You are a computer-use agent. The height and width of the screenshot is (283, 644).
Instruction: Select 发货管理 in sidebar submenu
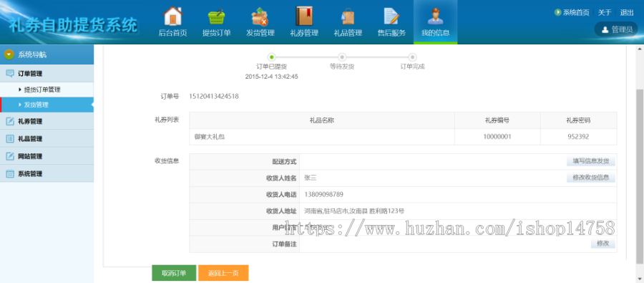[x=47, y=105]
